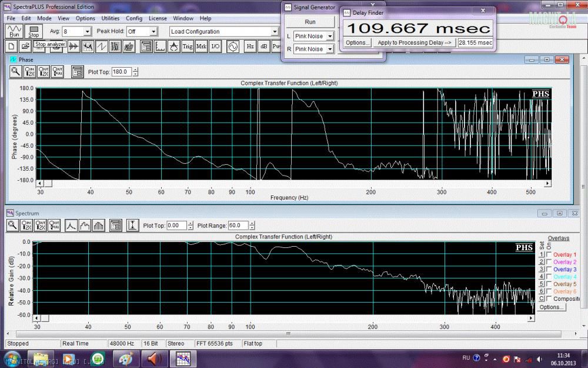Click Options... in Delay Finder window
The image size is (588, 368).
(358, 42)
